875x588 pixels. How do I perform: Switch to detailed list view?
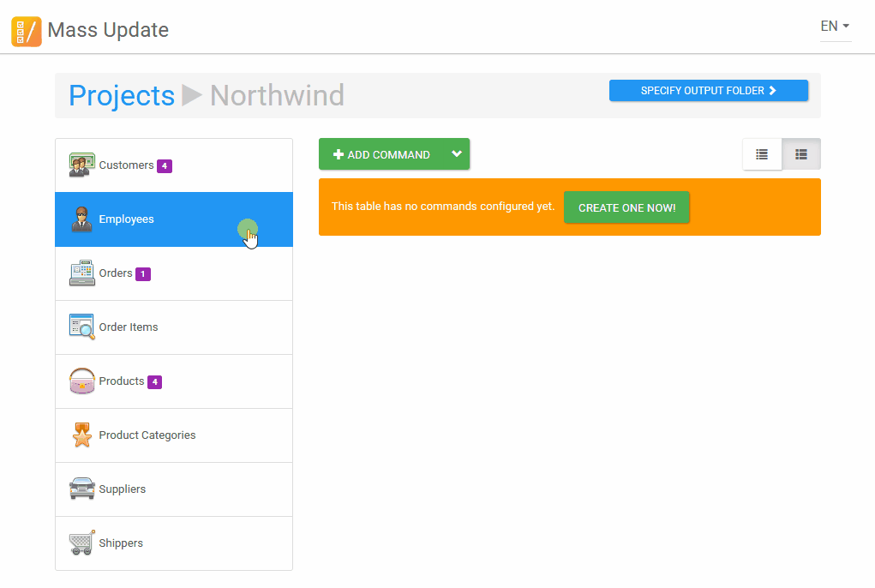(x=801, y=154)
